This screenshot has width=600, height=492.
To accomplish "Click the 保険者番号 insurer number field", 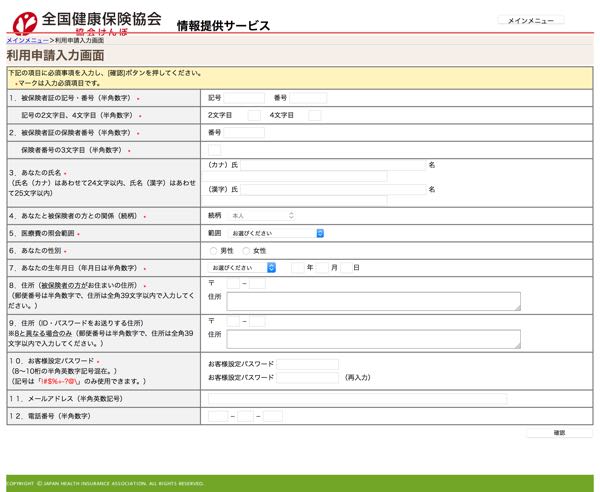I will click(245, 132).
